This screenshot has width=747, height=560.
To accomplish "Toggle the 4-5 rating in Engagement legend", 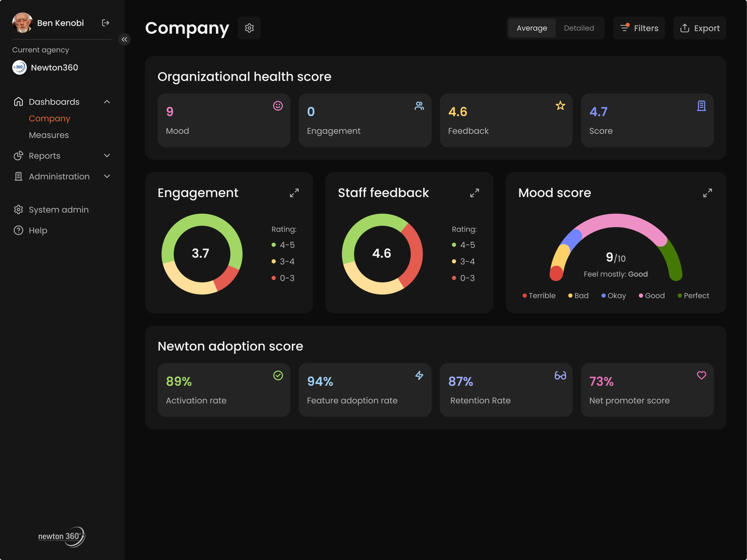I will [x=283, y=245].
